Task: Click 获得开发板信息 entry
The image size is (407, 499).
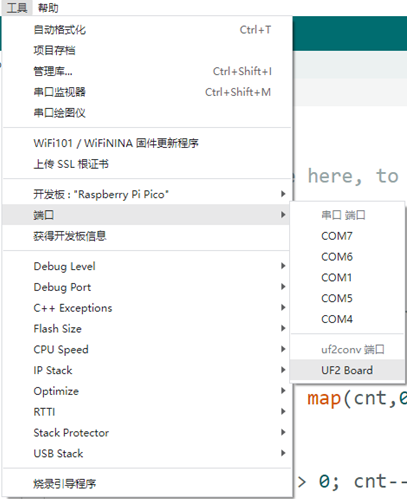Action: tap(147, 236)
